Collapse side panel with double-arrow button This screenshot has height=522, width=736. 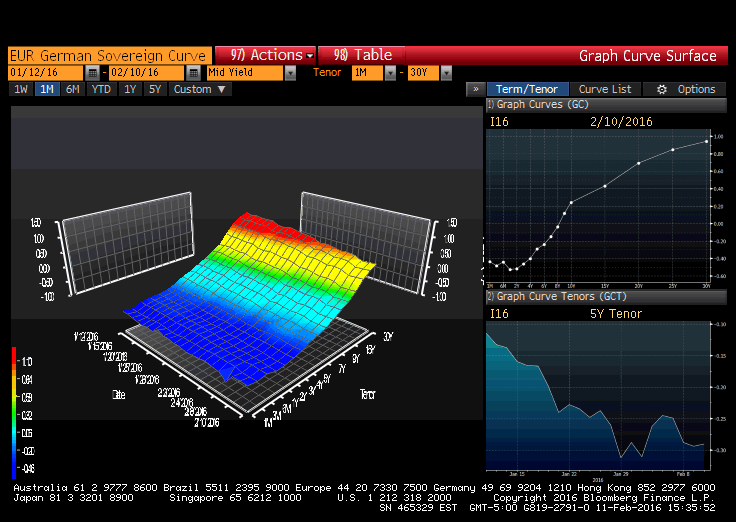(475, 89)
